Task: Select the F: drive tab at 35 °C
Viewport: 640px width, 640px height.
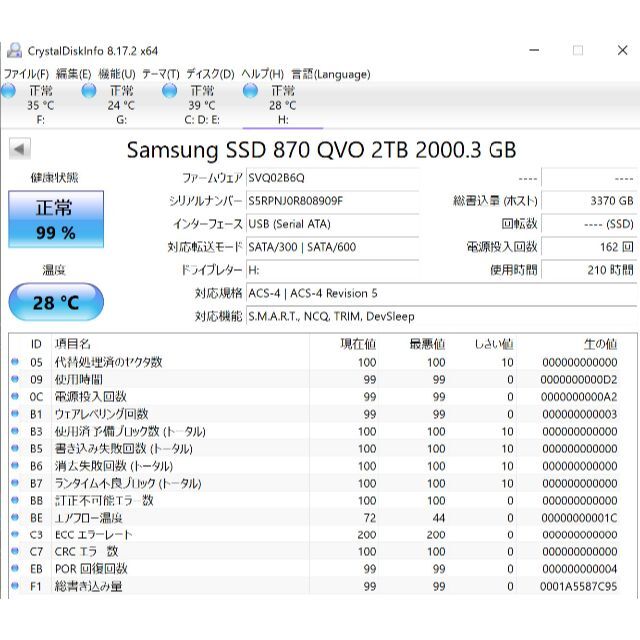Action: 40,105
